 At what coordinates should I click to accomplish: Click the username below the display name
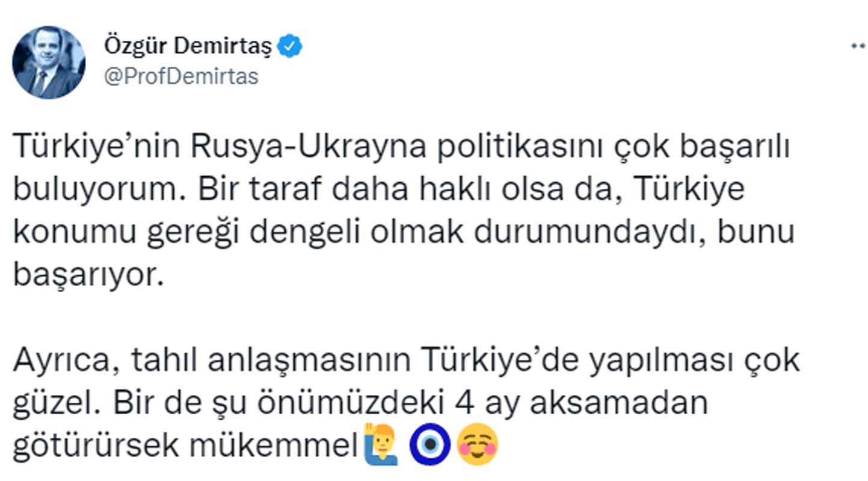(x=180, y=76)
